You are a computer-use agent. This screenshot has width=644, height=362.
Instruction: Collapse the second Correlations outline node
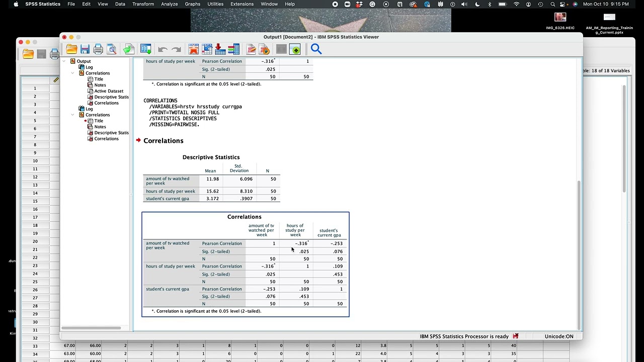(72, 115)
